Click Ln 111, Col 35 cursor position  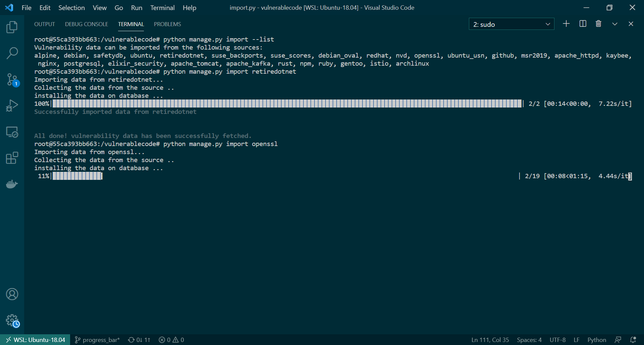click(x=490, y=340)
